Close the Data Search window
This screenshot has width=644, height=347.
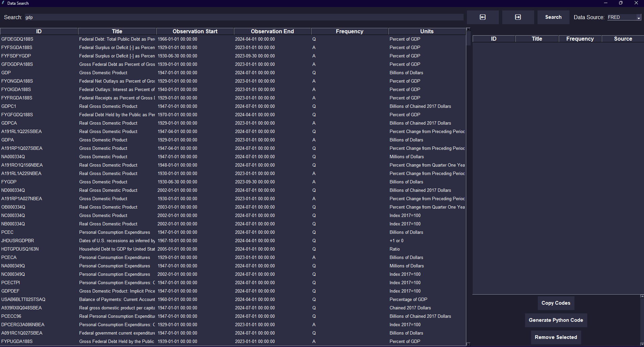click(636, 3)
